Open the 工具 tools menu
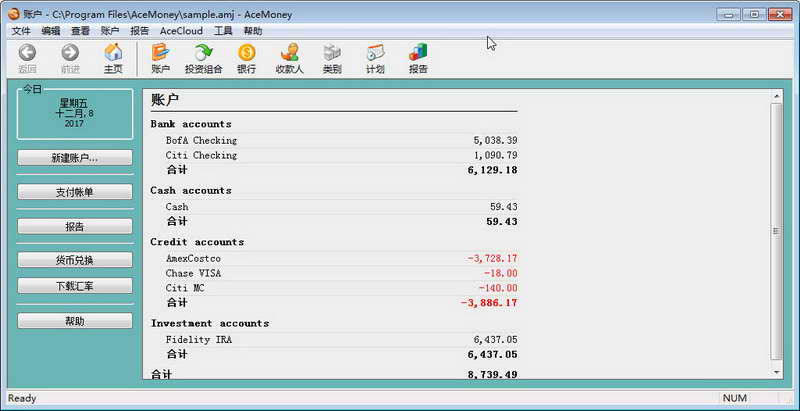The image size is (800, 411). click(223, 31)
